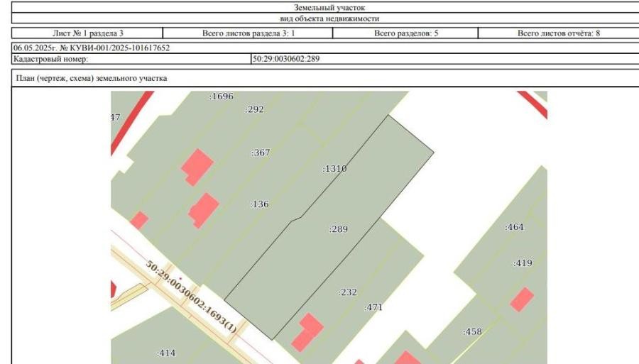The image size is (639, 364).
Task: Click the parcel label :232
Action: 348,292
